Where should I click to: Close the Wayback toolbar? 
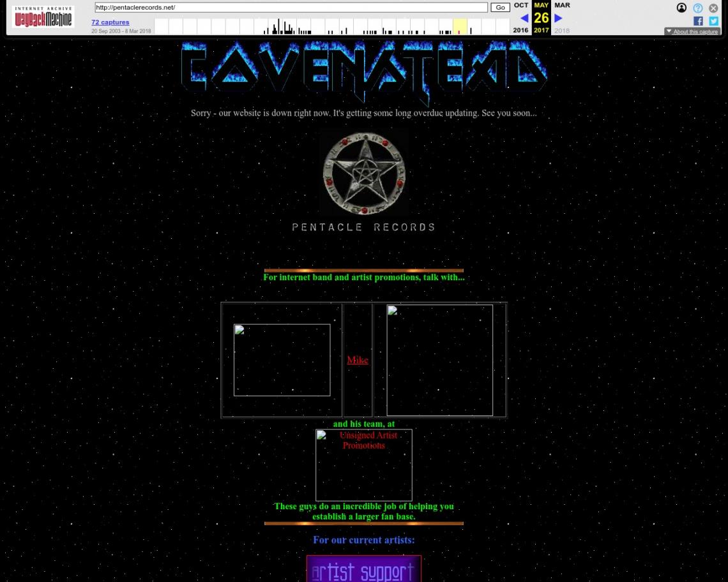713,8
